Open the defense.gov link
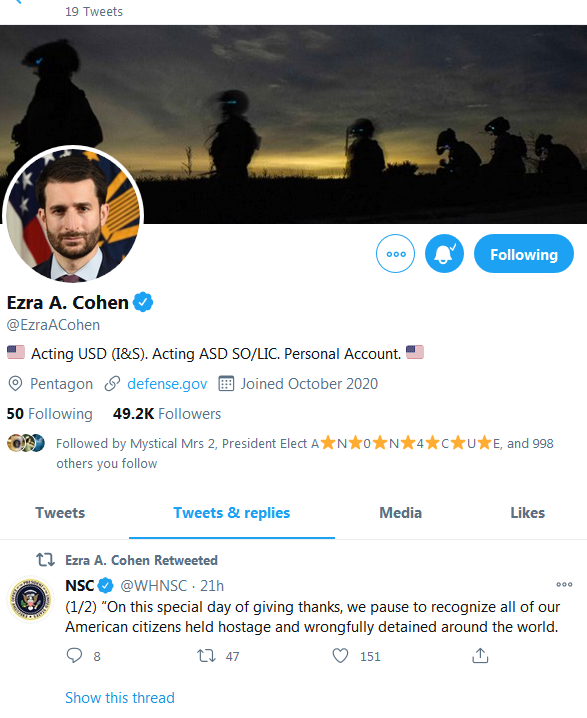587x718 pixels. pos(167,384)
